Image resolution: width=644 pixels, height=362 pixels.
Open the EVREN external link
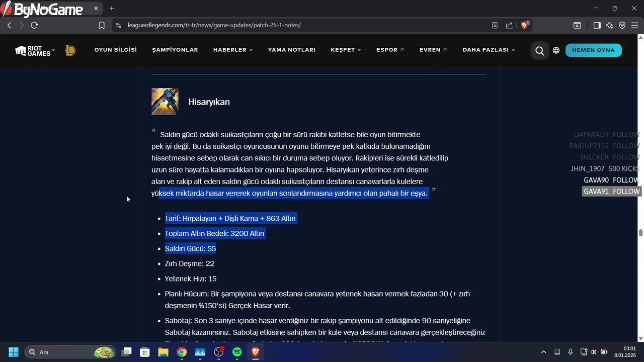coord(433,50)
